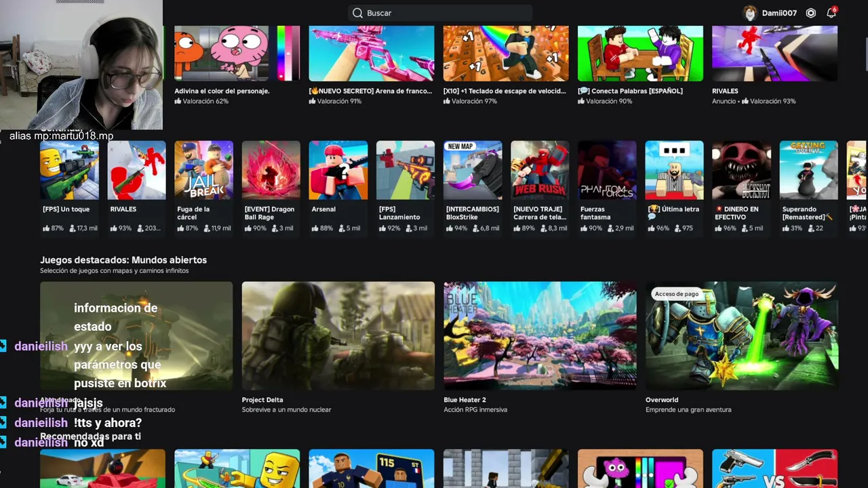
Task: Open the DINERO EN EFECTIVO thumbnail
Action: (x=741, y=170)
